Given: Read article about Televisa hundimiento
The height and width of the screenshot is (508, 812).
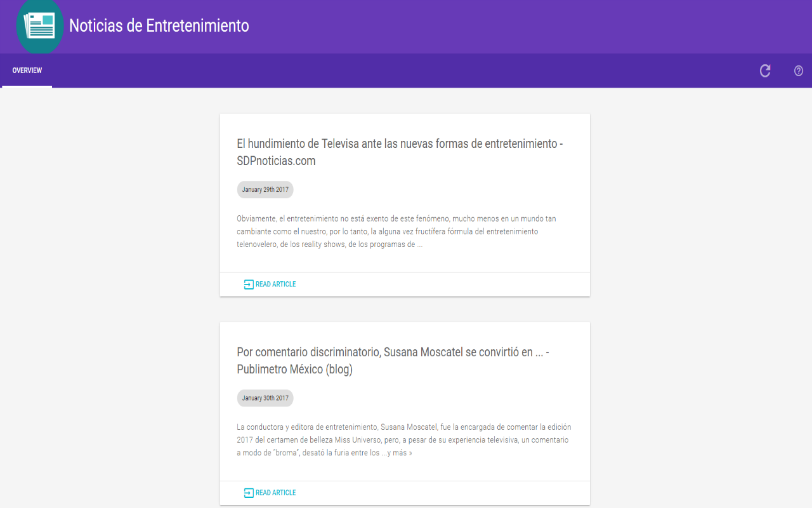Looking at the screenshot, I should coord(270,284).
